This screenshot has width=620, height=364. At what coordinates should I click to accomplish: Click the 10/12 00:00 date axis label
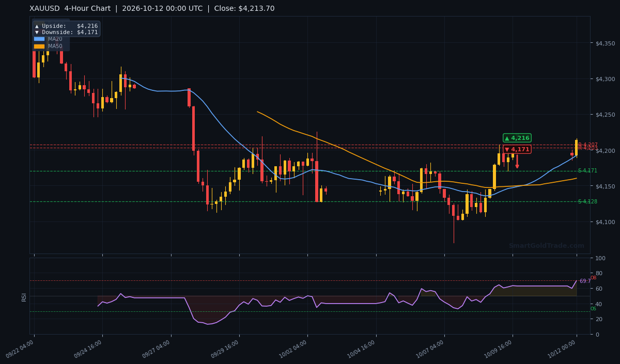click(x=562, y=350)
